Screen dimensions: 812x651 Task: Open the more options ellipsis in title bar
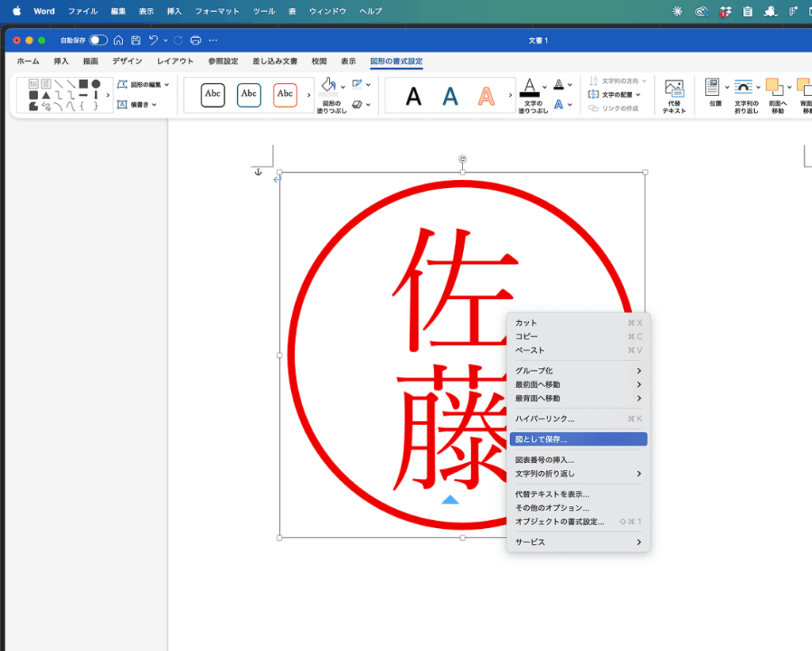pos(213,40)
